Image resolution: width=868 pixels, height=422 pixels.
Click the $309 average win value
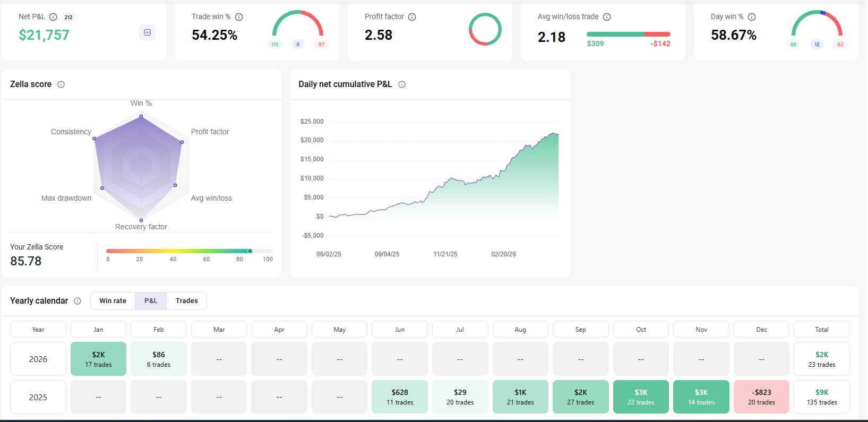595,44
